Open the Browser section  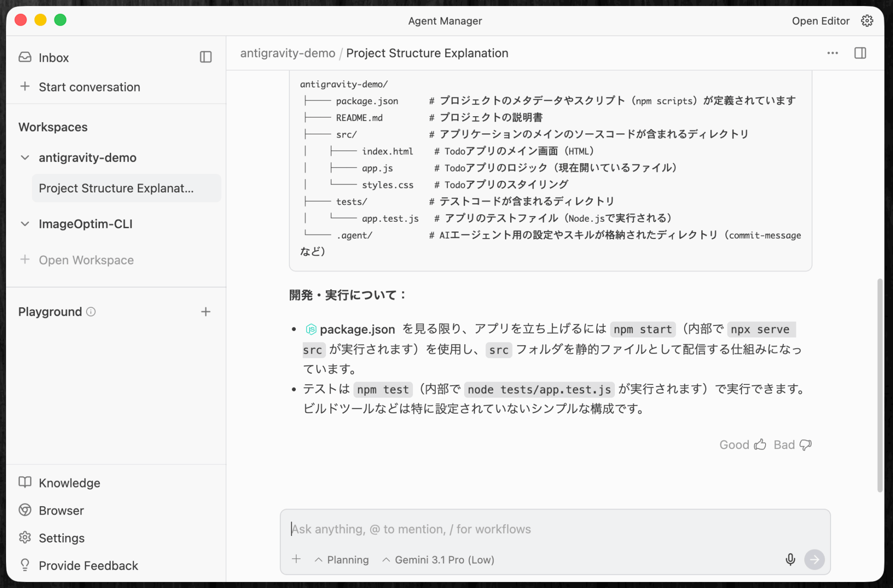point(61,510)
